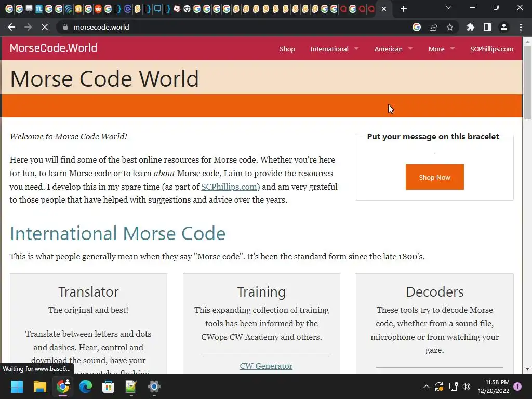
Task: Click the MorseCode.World site logo
Action: coord(54,48)
